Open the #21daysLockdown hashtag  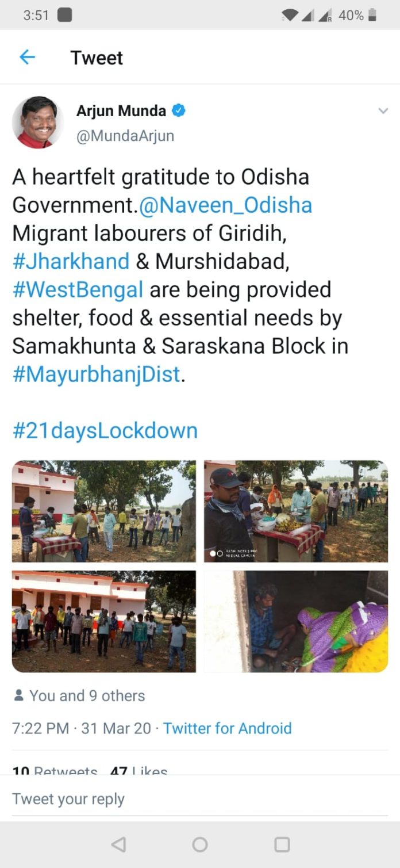105,430
